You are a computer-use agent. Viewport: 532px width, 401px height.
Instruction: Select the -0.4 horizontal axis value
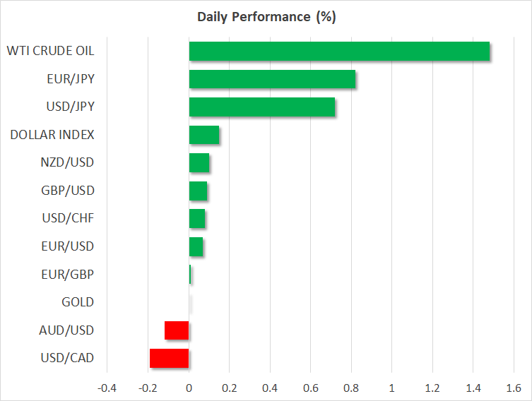pos(107,388)
